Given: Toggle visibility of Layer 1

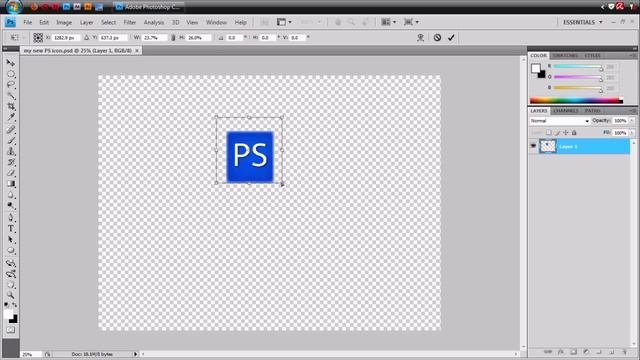Looking at the screenshot, I should pos(533,146).
